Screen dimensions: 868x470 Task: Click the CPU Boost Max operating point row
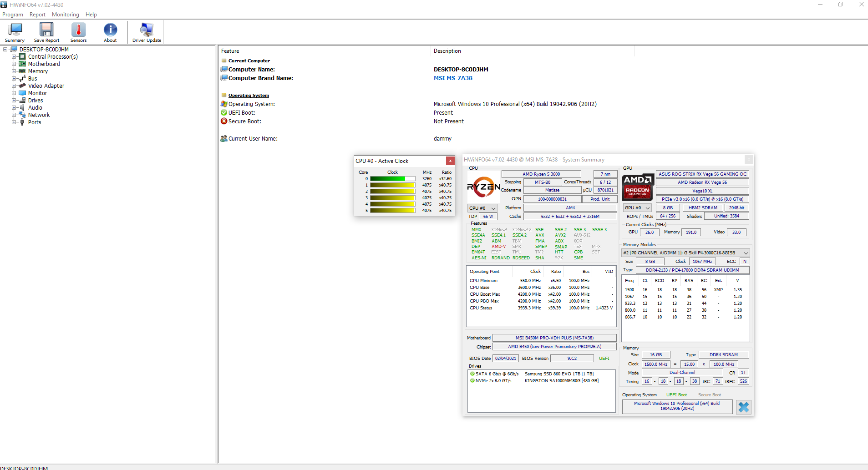coord(541,294)
